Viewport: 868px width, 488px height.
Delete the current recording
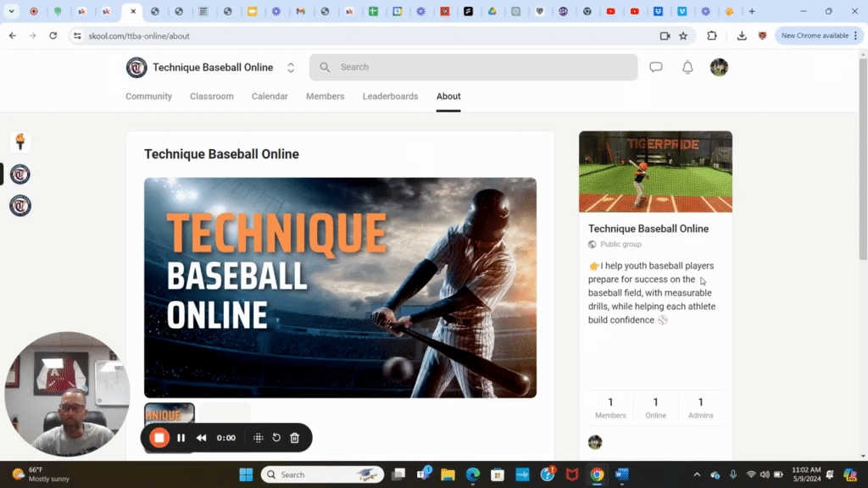(294, 438)
